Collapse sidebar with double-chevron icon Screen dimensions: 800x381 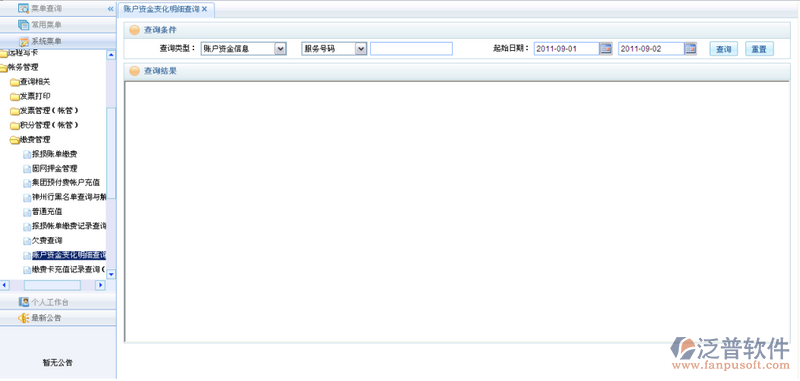[111, 9]
